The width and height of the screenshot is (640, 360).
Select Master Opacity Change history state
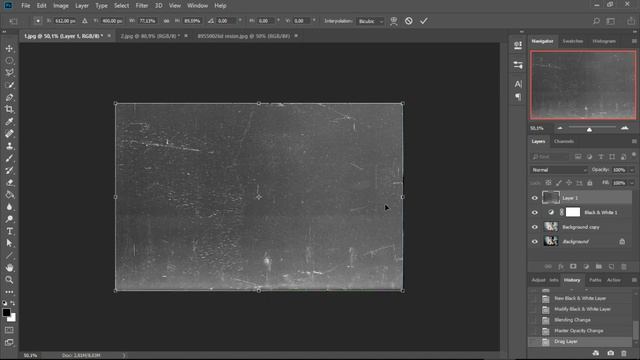click(x=580, y=331)
